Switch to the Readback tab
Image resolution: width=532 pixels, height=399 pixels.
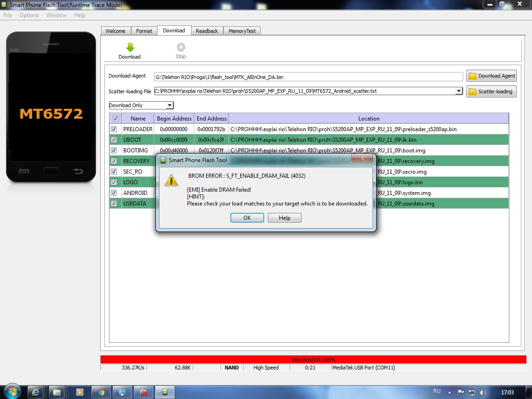[206, 31]
